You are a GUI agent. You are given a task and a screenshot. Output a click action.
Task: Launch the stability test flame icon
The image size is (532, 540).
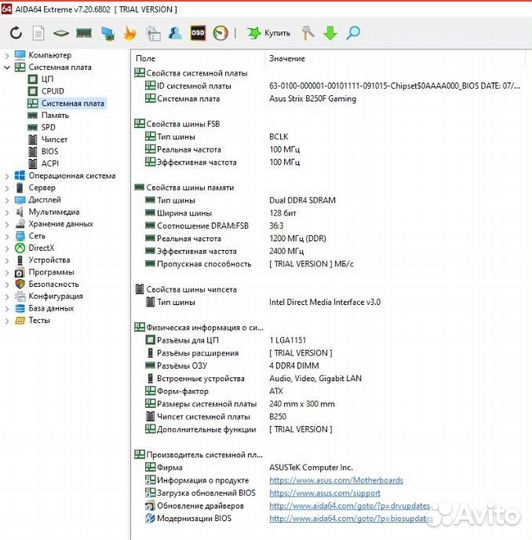coord(130,33)
